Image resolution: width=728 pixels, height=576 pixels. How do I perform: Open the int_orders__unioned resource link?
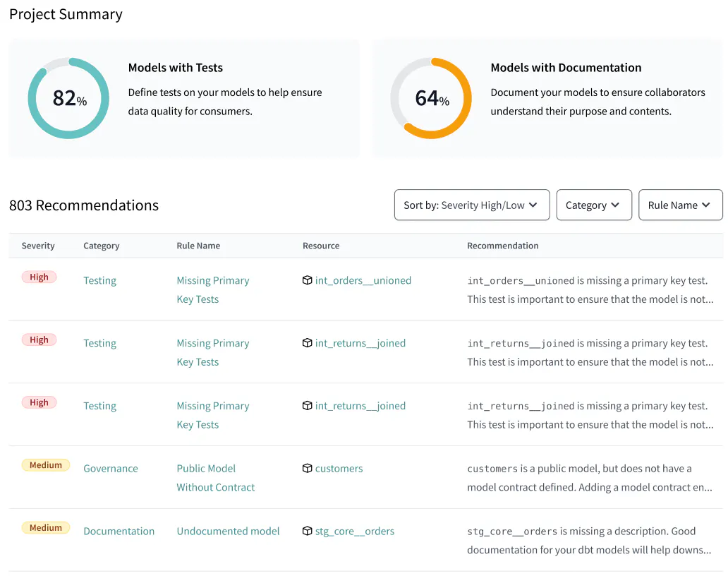click(363, 280)
